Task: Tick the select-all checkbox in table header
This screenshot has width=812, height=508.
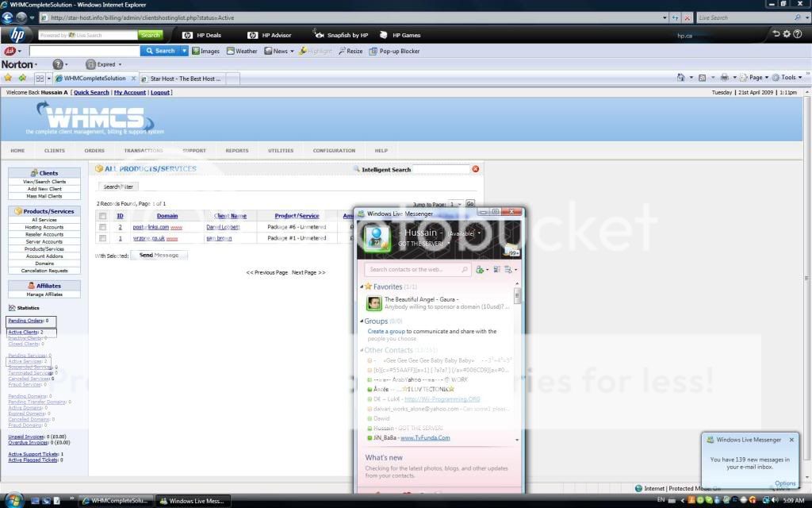Action: coord(102,216)
